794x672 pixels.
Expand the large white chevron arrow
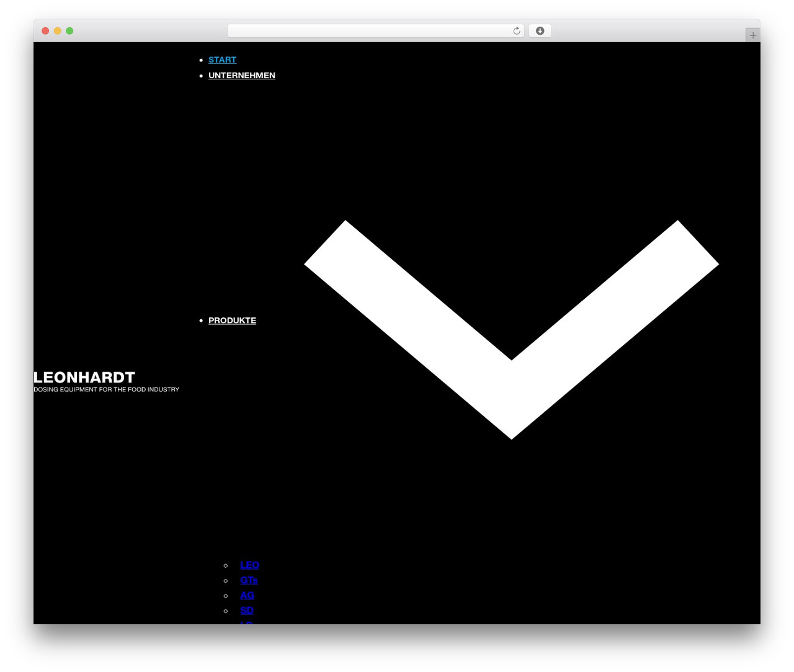511,329
